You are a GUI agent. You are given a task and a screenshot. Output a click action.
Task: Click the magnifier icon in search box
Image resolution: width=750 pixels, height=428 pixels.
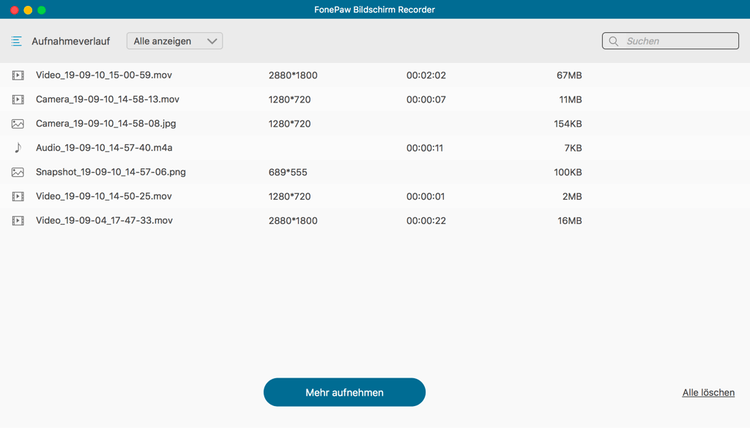tap(614, 41)
